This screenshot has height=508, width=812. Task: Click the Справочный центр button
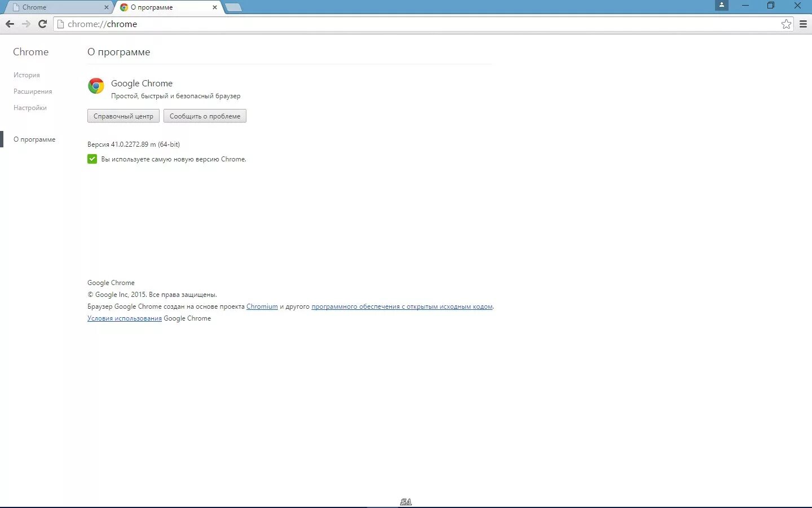click(x=123, y=116)
